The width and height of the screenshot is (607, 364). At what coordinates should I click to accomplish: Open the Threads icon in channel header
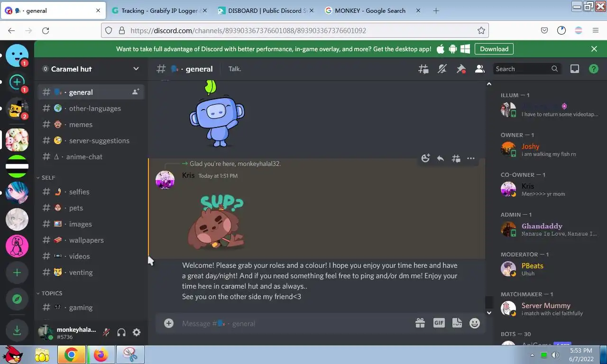(x=423, y=69)
